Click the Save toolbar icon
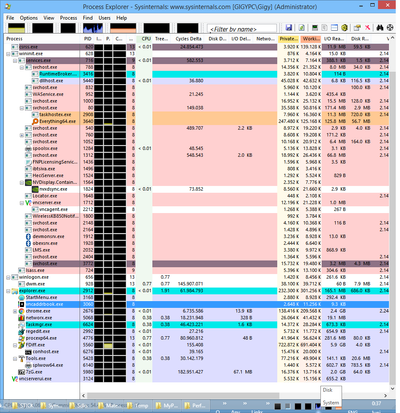The width and height of the screenshot is (400, 413). click(x=289, y=28)
